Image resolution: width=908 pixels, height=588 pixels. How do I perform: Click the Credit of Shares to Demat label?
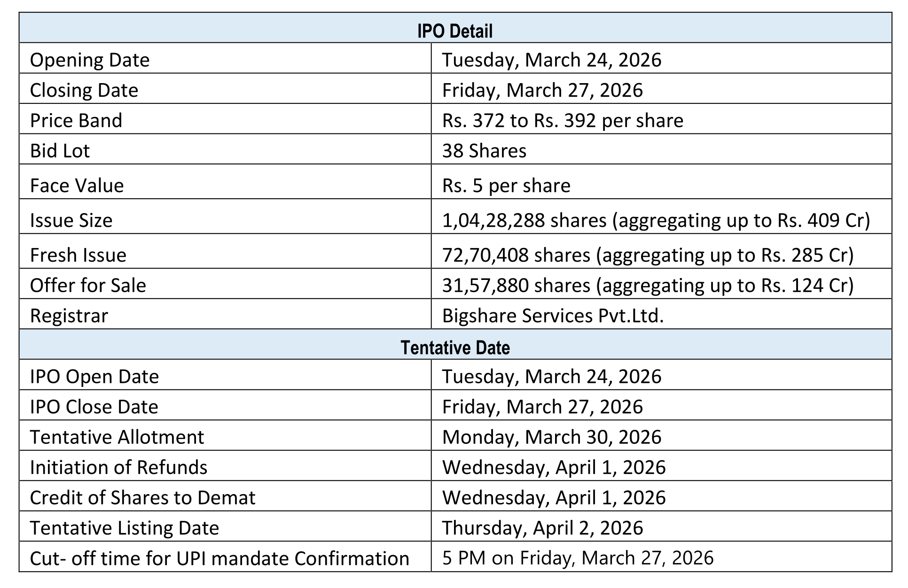click(x=142, y=498)
